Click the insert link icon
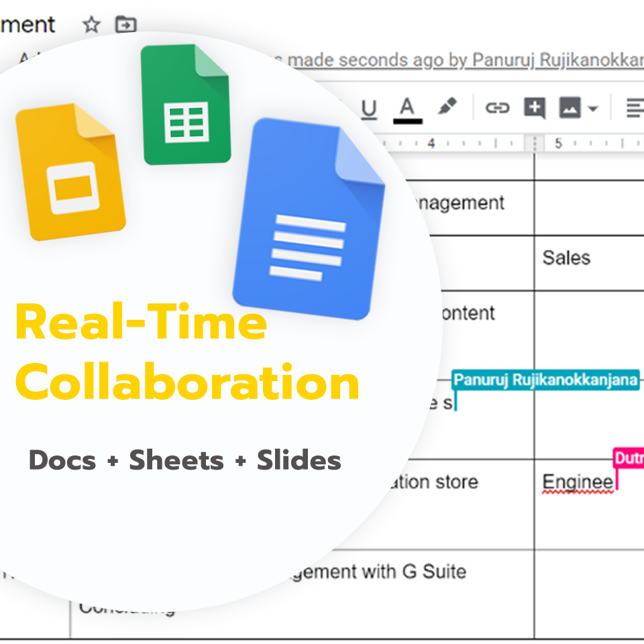 [497, 108]
